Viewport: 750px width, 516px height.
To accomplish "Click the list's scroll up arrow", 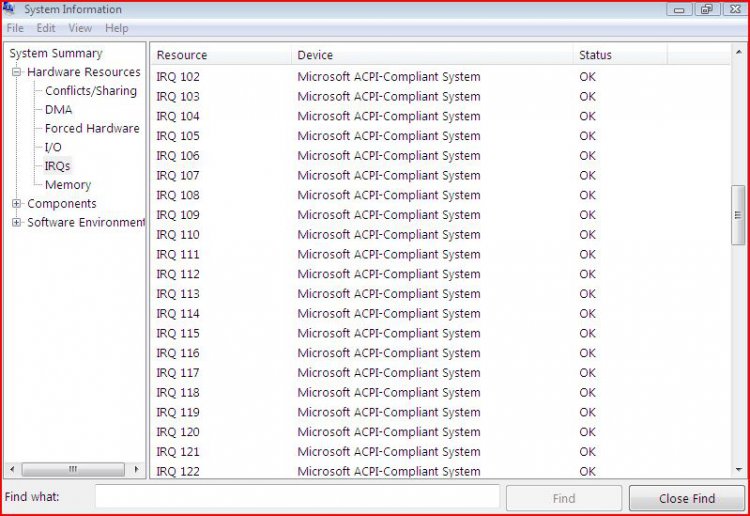I will click(x=738, y=52).
